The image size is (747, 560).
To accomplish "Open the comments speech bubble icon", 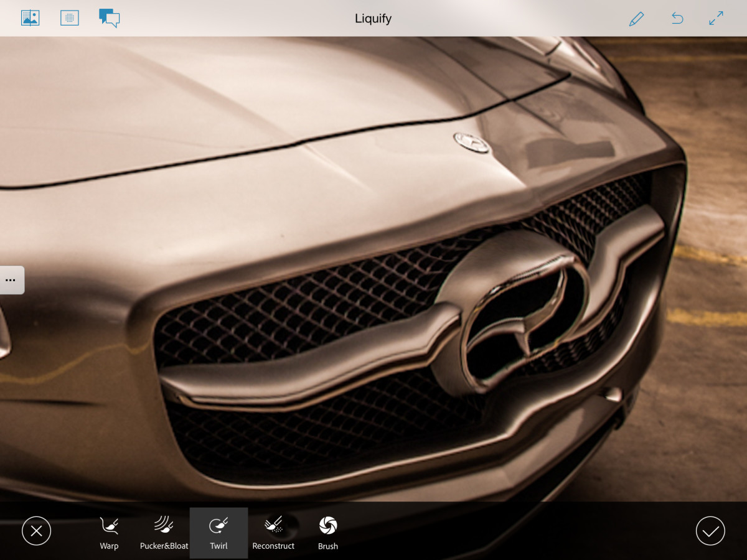I will pos(109,18).
